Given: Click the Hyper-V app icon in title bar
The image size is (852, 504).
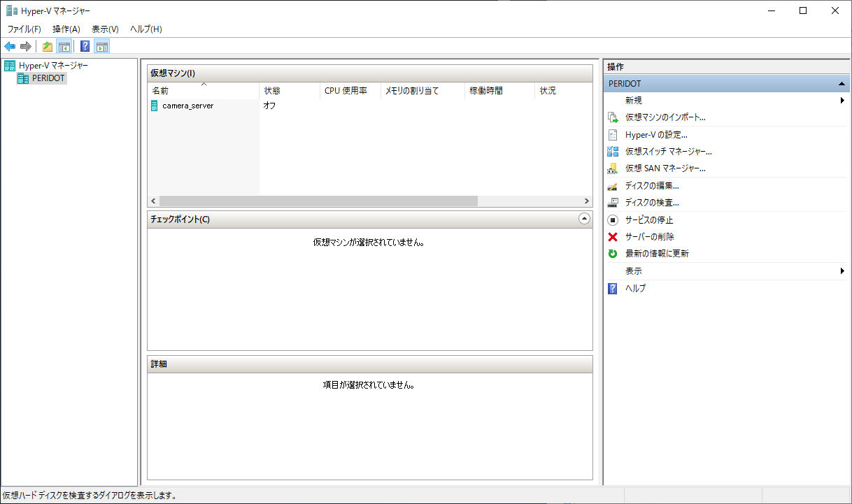Looking at the screenshot, I should (x=12, y=10).
